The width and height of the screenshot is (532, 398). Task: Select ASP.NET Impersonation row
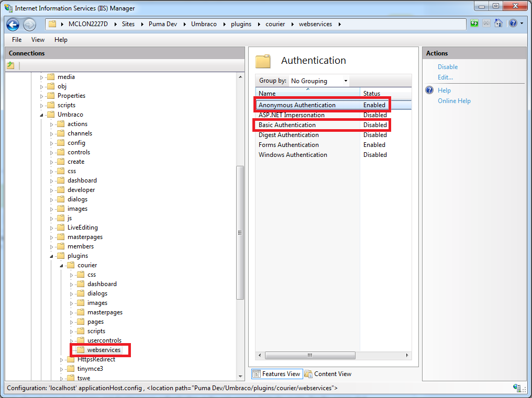[334, 115]
